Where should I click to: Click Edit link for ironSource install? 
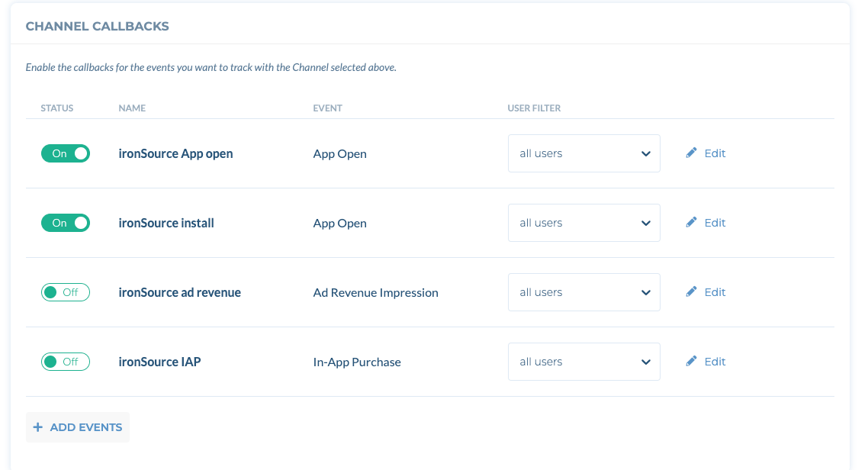pos(715,223)
